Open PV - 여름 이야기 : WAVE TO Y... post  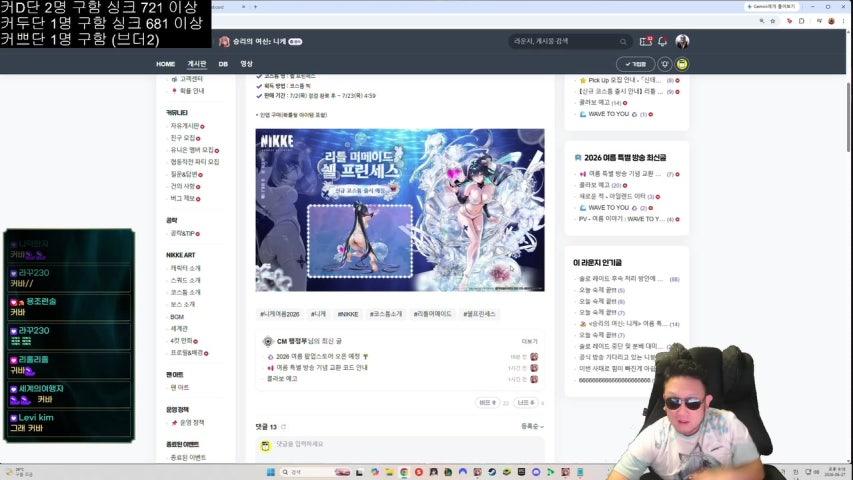pos(622,219)
